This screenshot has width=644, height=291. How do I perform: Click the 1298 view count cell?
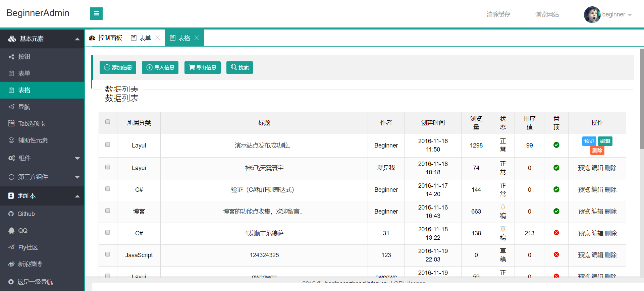click(x=476, y=145)
